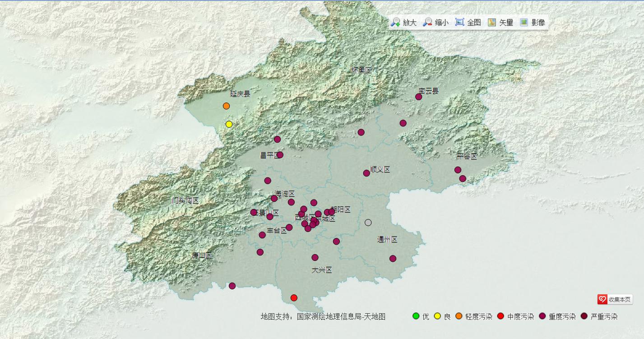
Task: Click the gray station marker above 通州区
Action: 368,223
